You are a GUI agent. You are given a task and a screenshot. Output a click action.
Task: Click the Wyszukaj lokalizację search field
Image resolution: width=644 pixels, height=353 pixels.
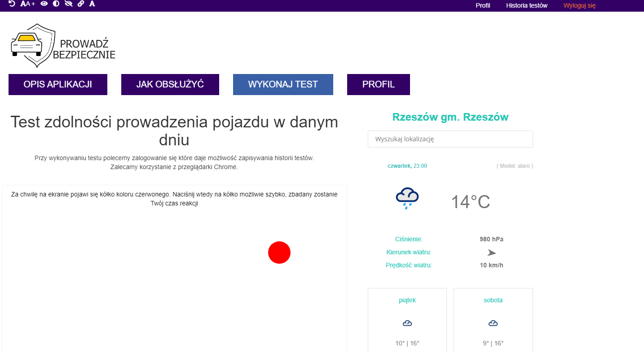pos(450,139)
